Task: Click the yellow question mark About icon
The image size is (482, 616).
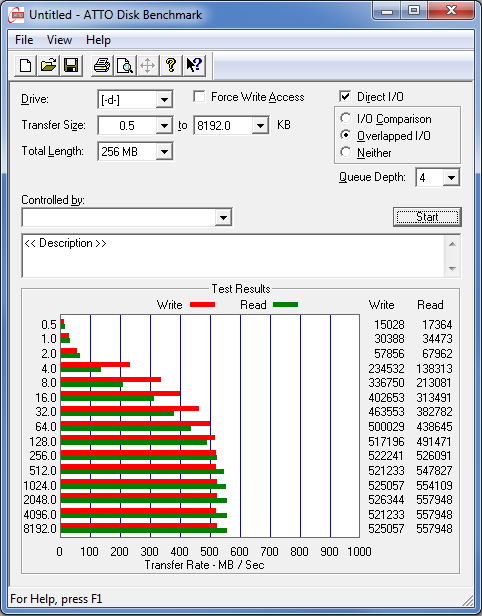Action: [170, 65]
